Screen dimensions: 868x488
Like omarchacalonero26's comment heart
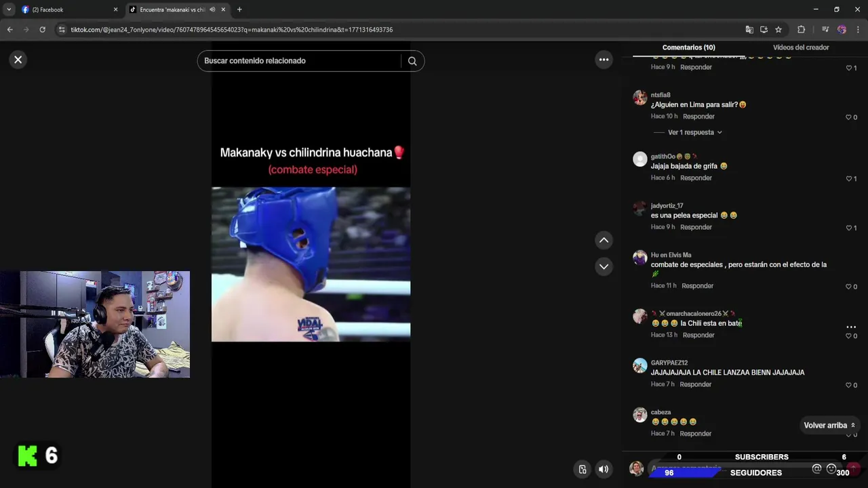pos(848,336)
